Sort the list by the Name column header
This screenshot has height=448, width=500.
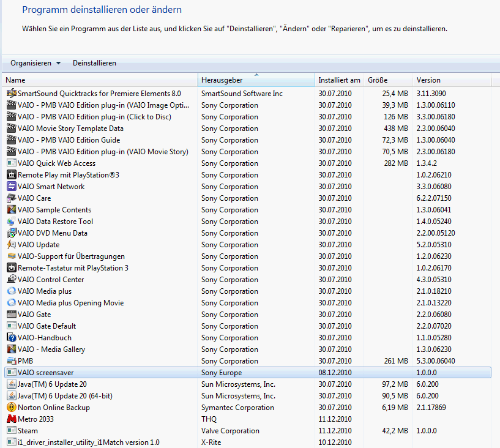coord(100,80)
